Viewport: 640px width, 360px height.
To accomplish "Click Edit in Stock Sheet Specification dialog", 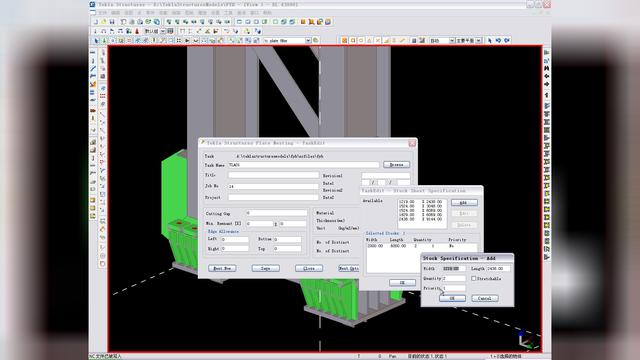I will [464, 213].
